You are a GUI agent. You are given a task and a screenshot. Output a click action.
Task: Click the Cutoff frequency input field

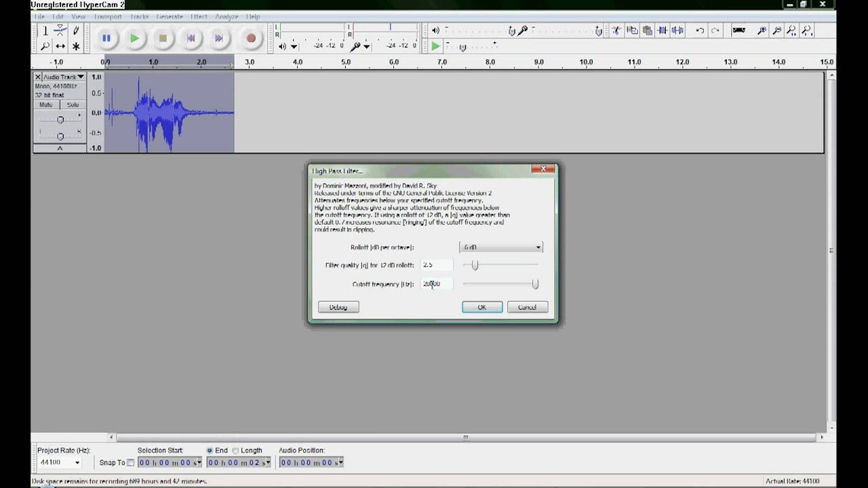[437, 284]
